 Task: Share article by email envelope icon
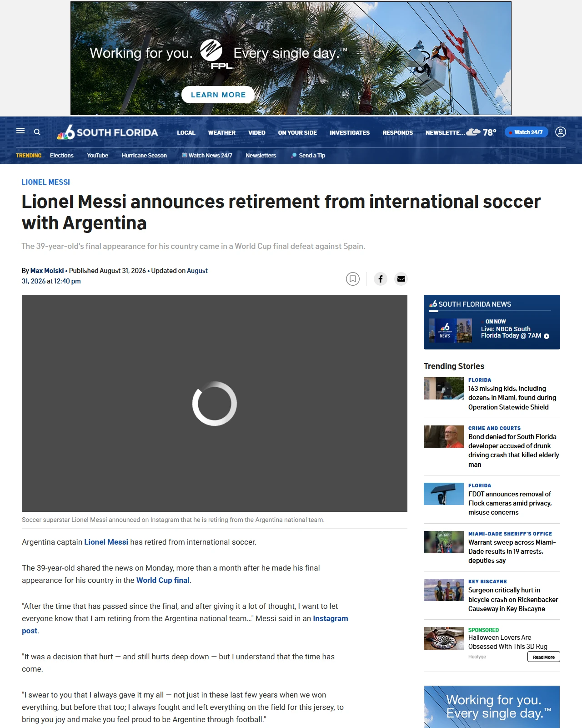click(401, 279)
